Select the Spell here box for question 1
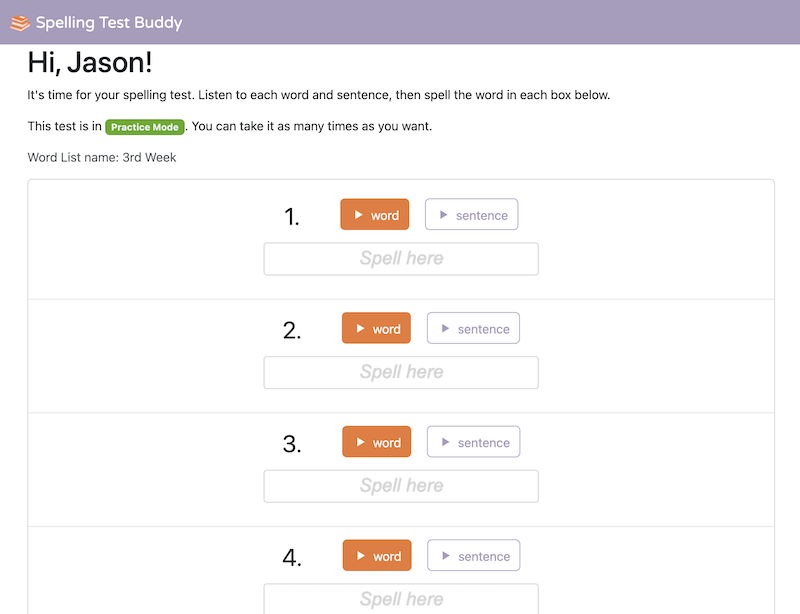The width and height of the screenshot is (800, 614). click(401, 258)
